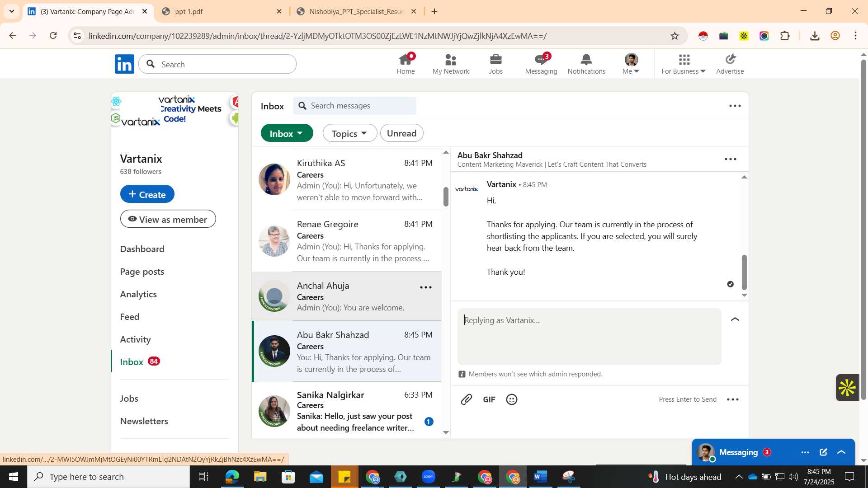Open emoji picker in reply box
The image size is (868, 488).
[512, 399]
